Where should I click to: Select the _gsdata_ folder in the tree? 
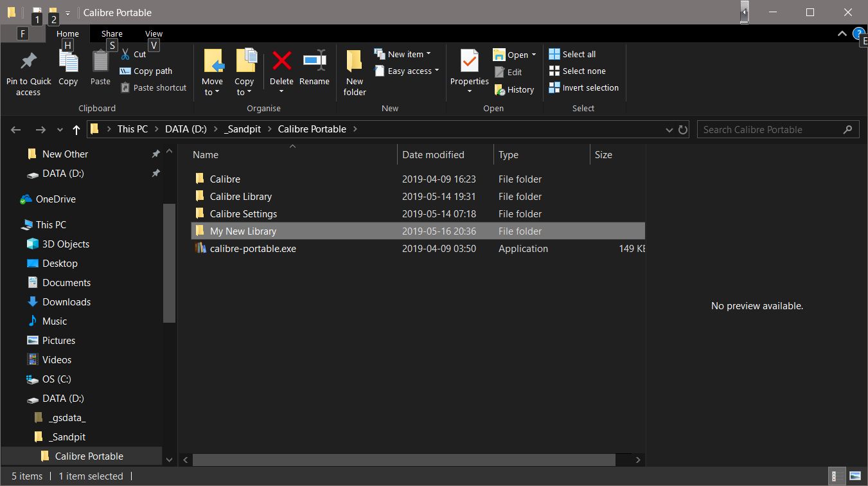tap(67, 418)
